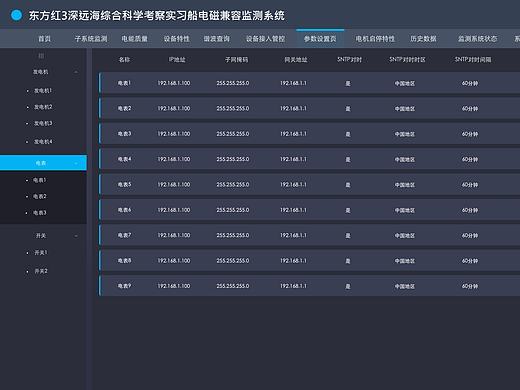Click the gateway 192.168.1.1 in row 电表1
The width and height of the screenshot is (520, 390).
(293, 83)
